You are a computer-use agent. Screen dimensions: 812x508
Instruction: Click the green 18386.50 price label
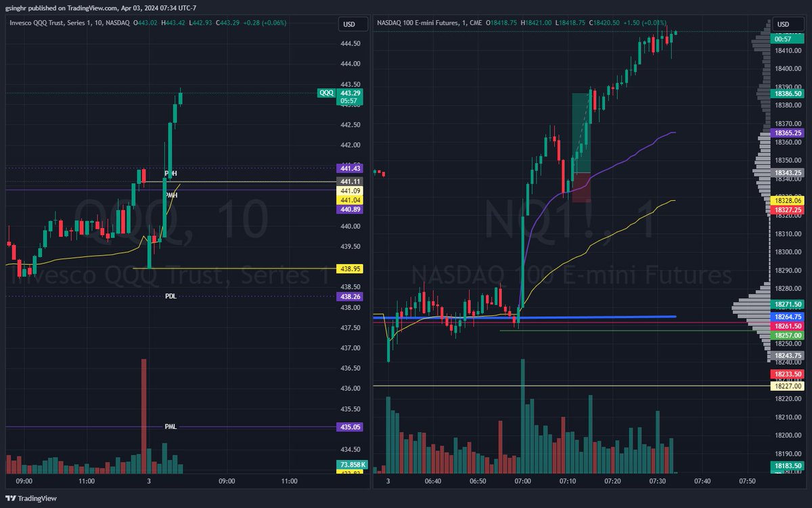pyautogui.click(x=787, y=94)
